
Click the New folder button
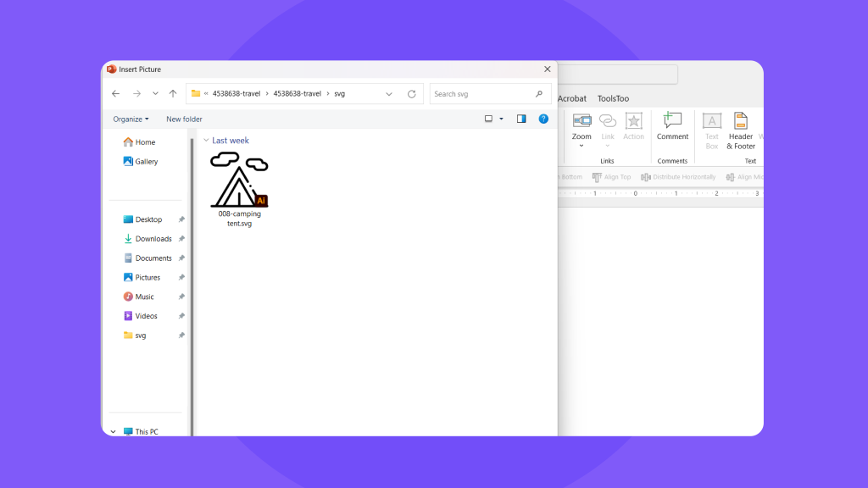184,119
